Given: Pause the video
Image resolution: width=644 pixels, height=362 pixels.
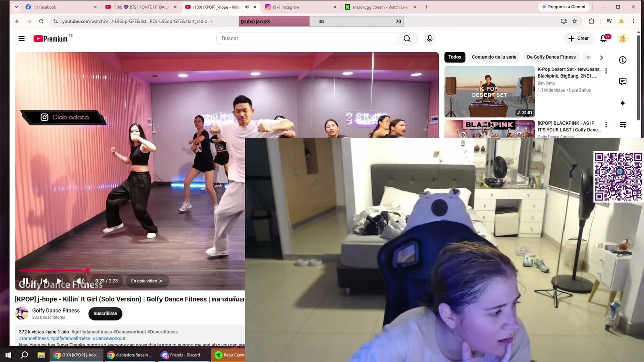Looking at the screenshot, I should [25, 281].
